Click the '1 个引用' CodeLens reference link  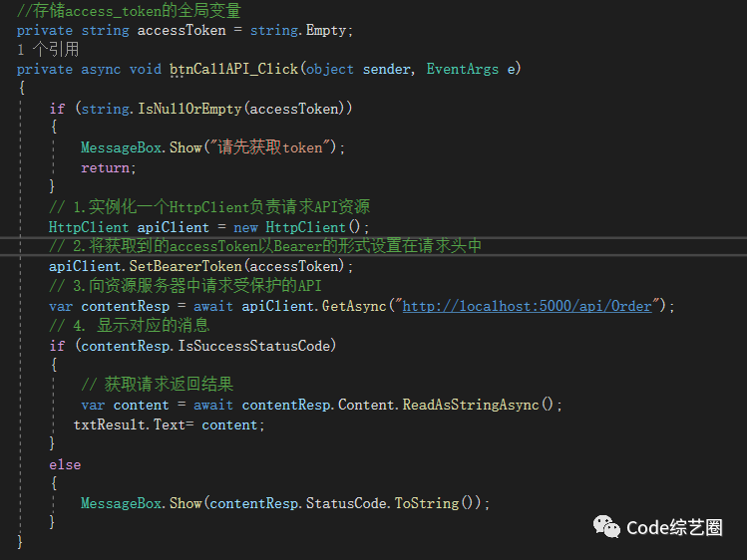[x=48, y=50]
